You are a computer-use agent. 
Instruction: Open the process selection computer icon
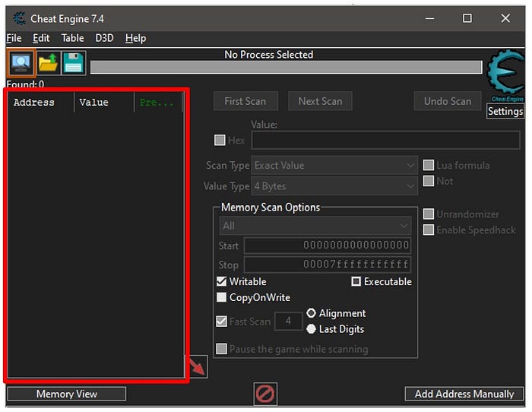21,63
